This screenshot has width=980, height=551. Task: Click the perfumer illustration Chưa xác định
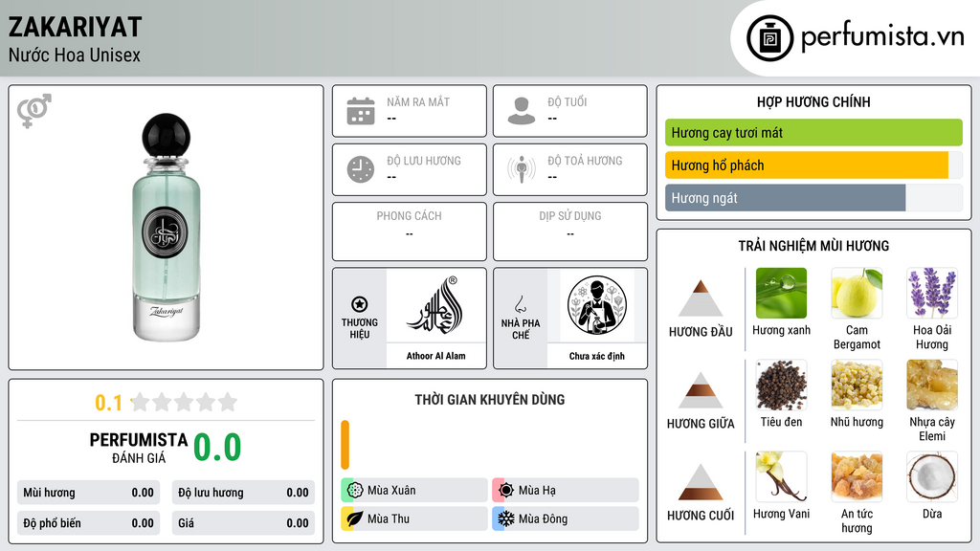click(x=597, y=306)
